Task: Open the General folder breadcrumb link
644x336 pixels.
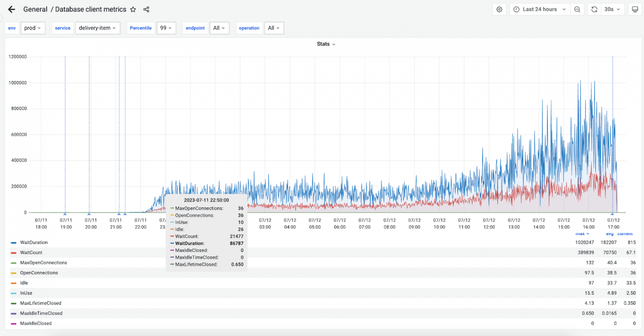Action: (x=35, y=10)
